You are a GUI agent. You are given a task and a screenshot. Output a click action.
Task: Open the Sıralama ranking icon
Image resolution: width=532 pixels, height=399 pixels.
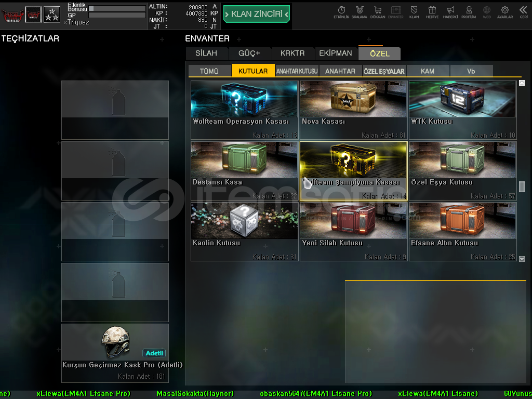tap(360, 12)
